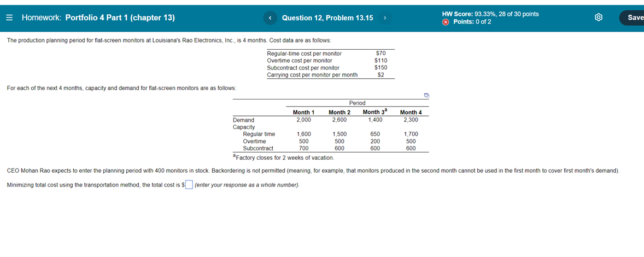The image size is (644, 257).
Task: Click the Month 2 demand value 2,600
Action: (339, 120)
